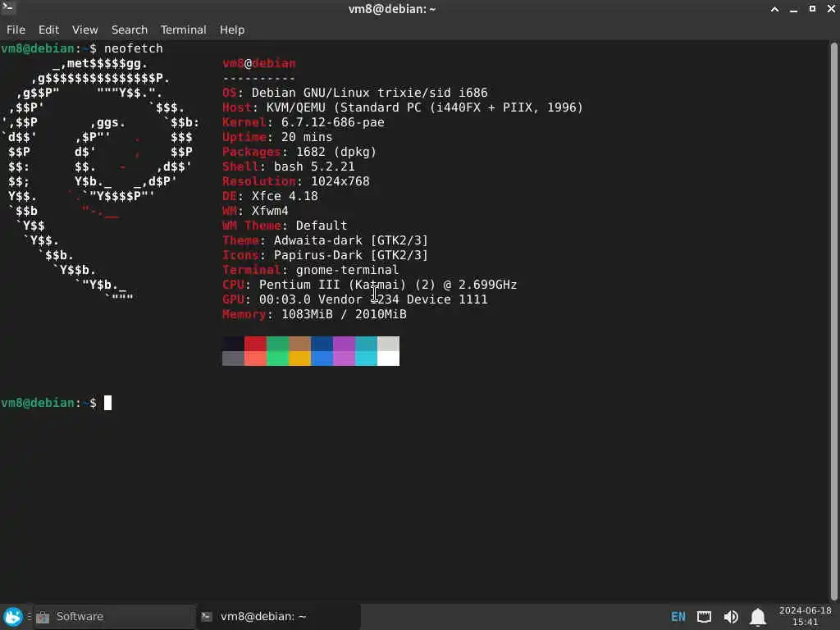Click the GPU 00:03.0 Vendor line
This screenshot has width=840, height=630.
[x=355, y=299]
